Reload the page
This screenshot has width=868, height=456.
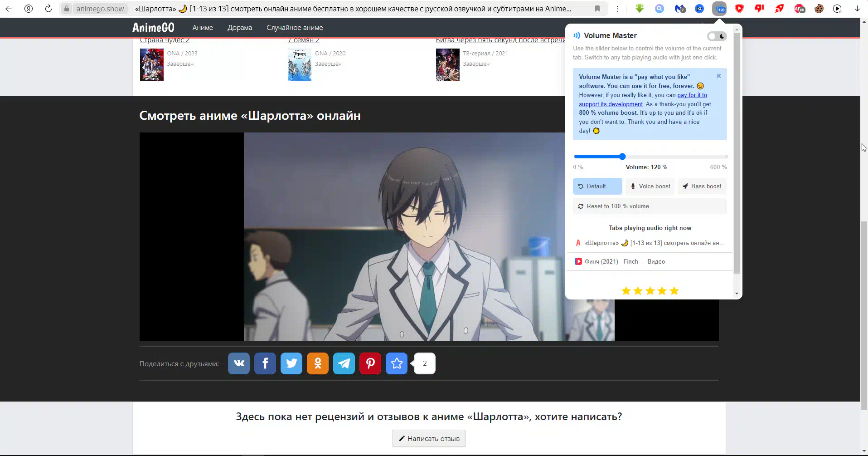[48, 9]
